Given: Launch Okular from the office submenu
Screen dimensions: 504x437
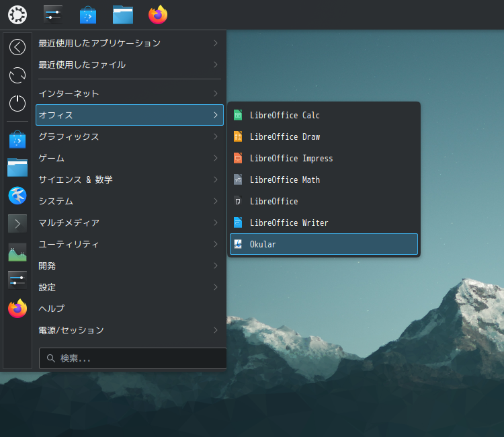Looking at the screenshot, I should coord(324,245).
